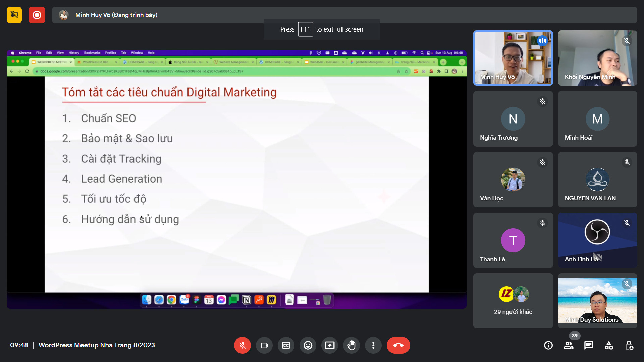Unmute the microphone
644x362 pixels.
pos(242,345)
